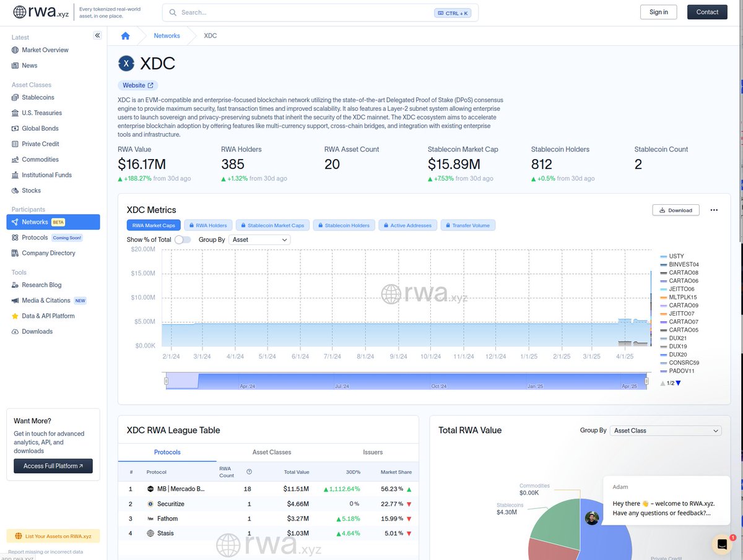Click the Protocols sidebar icon
The width and height of the screenshot is (743, 560).
pyautogui.click(x=15, y=238)
